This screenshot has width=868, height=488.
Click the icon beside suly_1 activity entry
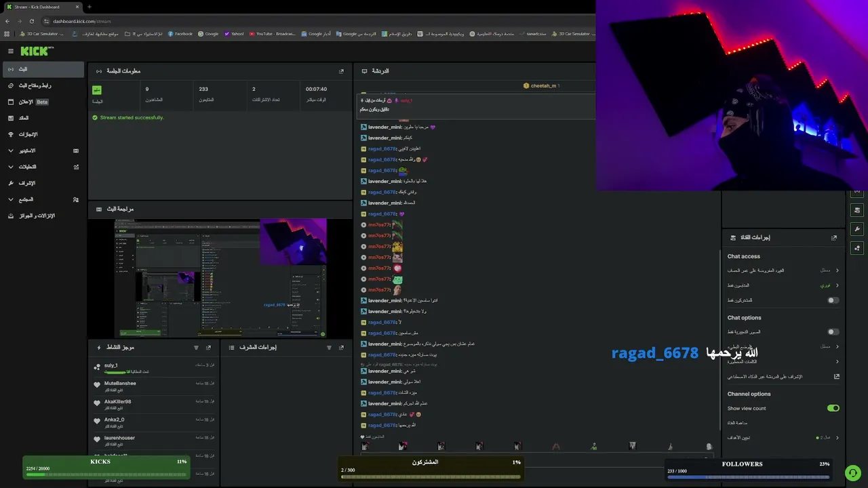coord(97,367)
